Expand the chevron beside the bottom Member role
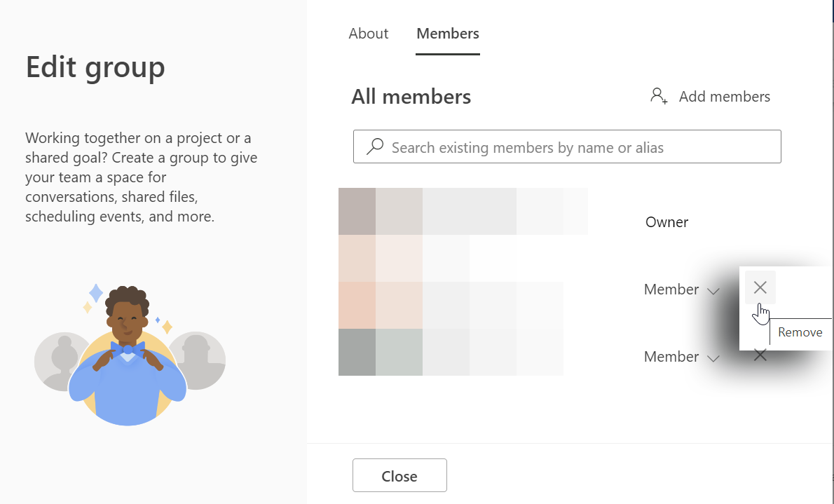Screen dimensions: 834x504 (713, 358)
